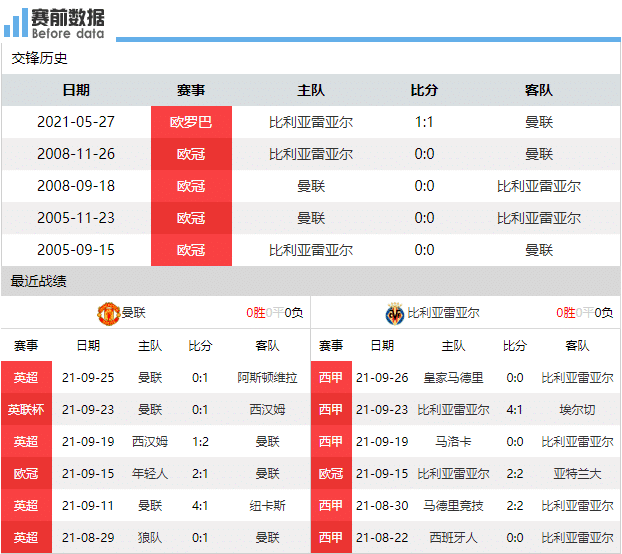Click 纽卡斯 in the 21-09-11 row
622x554 pixels.
click(267, 506)
